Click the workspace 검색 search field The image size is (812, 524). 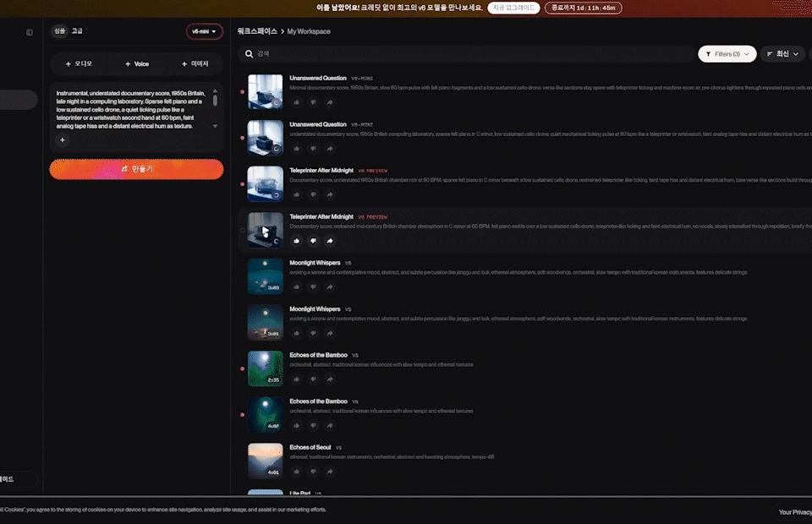click(x=466, y=54)
